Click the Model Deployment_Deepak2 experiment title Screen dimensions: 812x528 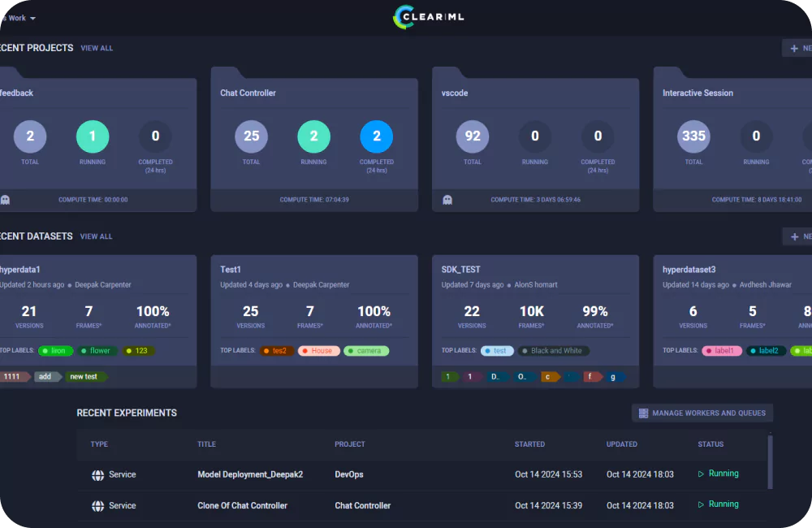(250, 474)
